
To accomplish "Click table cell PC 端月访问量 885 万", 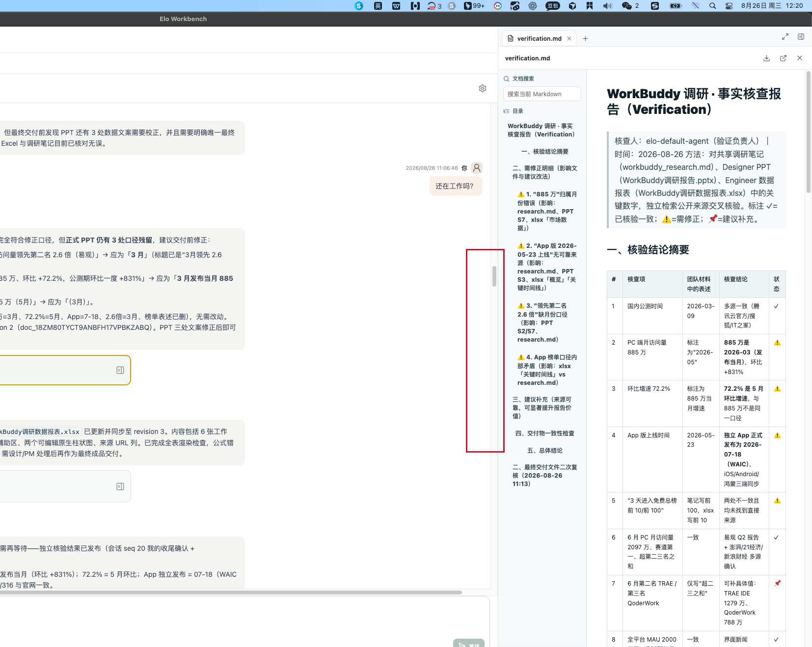I will [x=652, y=357].
